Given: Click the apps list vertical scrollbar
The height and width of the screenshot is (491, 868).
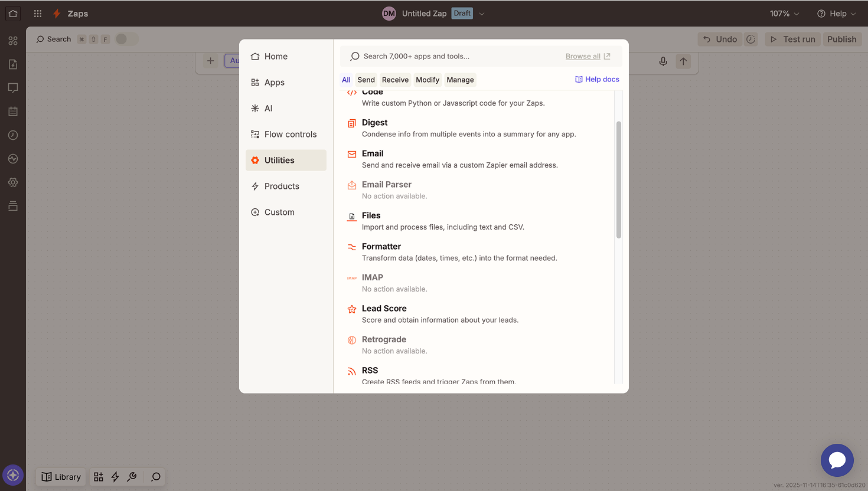Looking at the screenshot, I should click(619, 180).
